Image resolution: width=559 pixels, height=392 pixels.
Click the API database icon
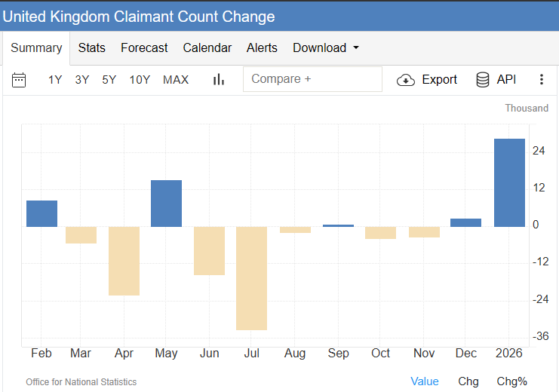483,80
